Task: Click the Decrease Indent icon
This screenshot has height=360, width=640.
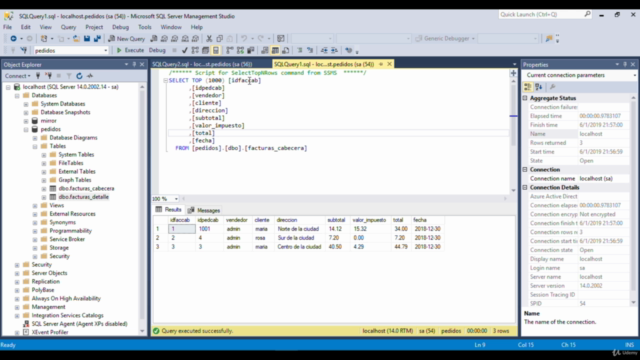Action: (x=324, y=50)
